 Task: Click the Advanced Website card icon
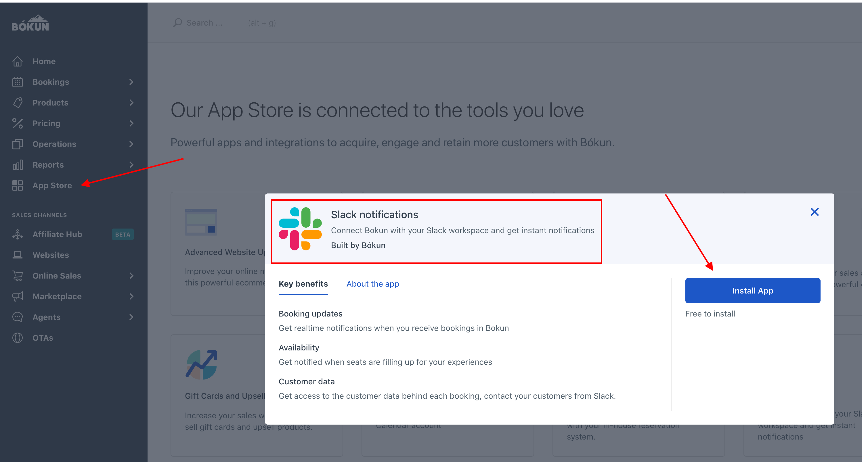202,224
